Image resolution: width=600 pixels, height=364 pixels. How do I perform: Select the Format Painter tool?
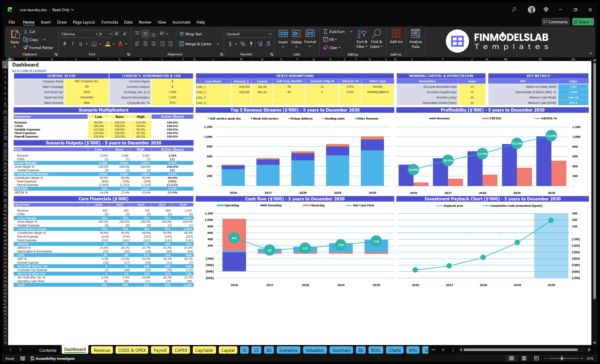(38, 48)
